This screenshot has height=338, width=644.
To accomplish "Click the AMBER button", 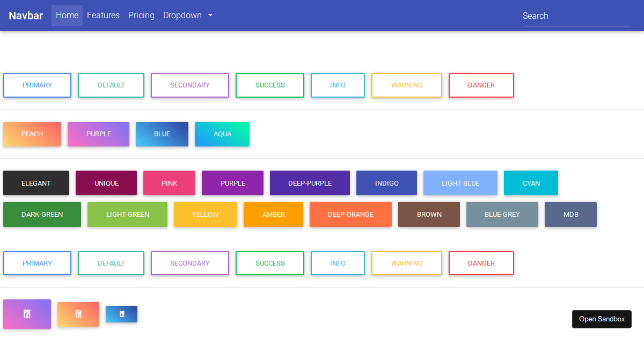I will pyautogui.click(x=273, y=214).
